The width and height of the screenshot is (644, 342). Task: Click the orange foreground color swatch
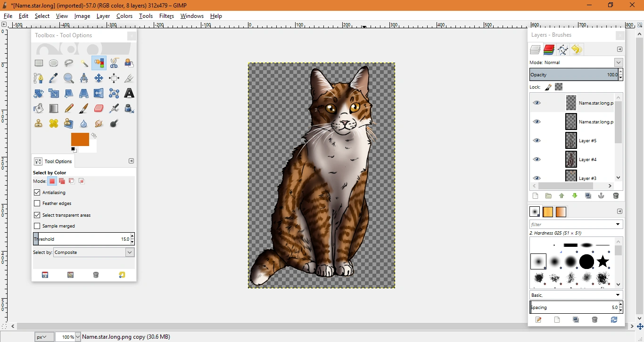pos(79,139)
